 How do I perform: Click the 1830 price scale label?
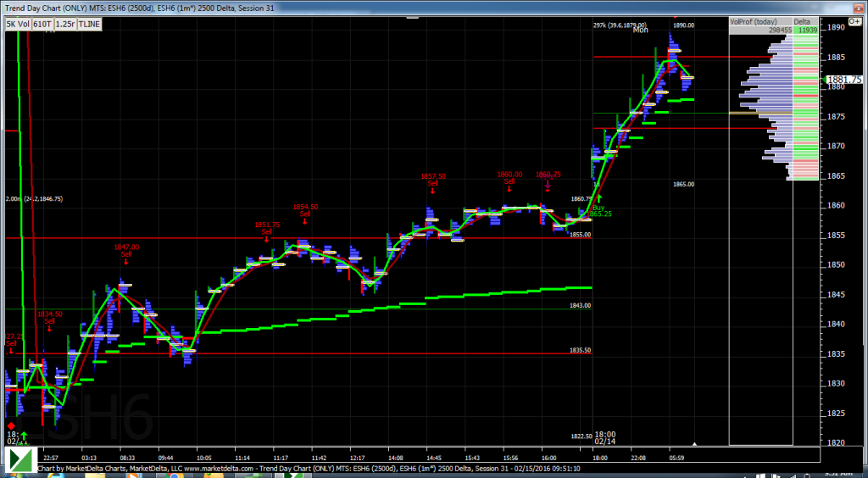click(837, 383)
